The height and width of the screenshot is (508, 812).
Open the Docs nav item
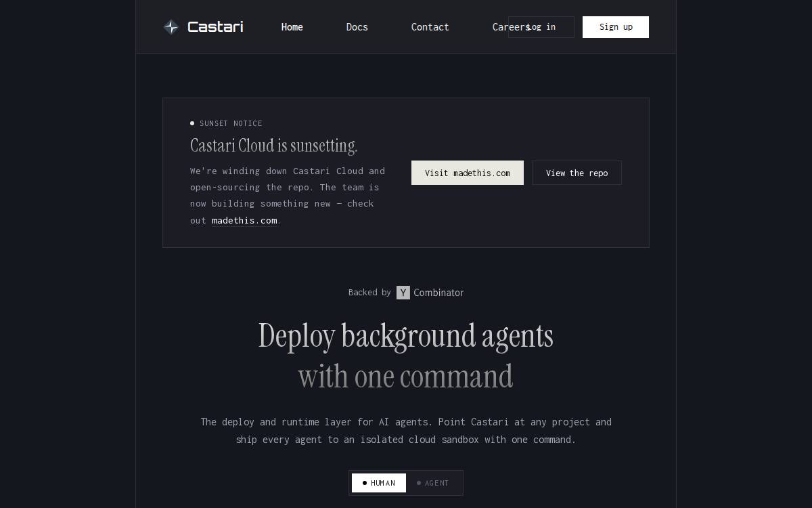click(357, 27)
